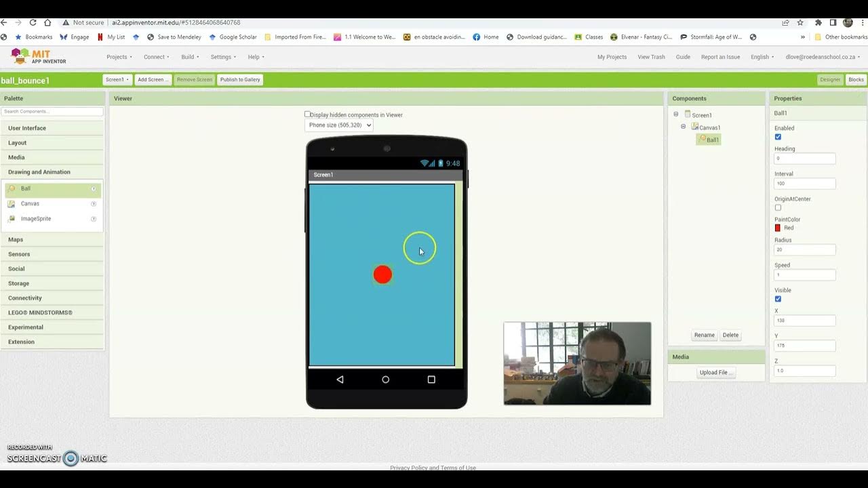
Task: Click the Speed input field
Action: [805, 274]
